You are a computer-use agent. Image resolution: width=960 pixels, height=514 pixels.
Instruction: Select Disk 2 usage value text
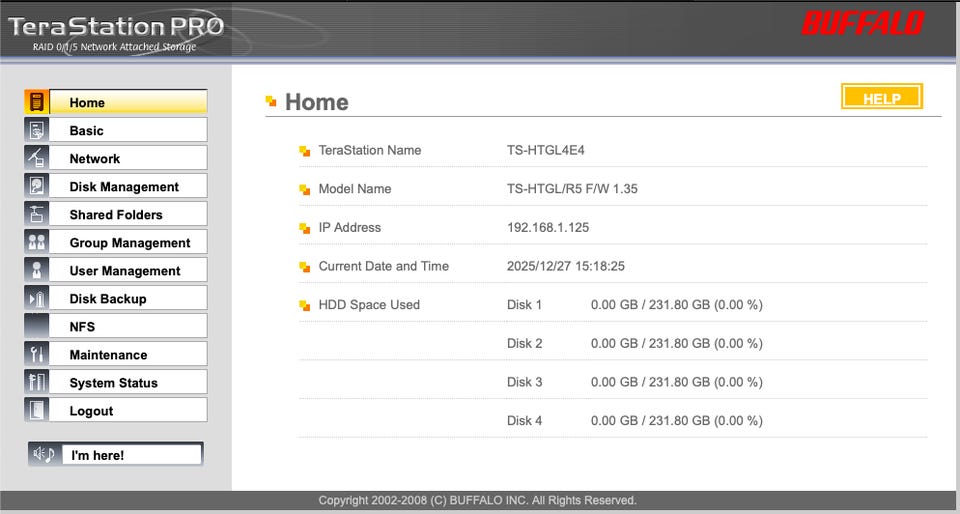677,343
